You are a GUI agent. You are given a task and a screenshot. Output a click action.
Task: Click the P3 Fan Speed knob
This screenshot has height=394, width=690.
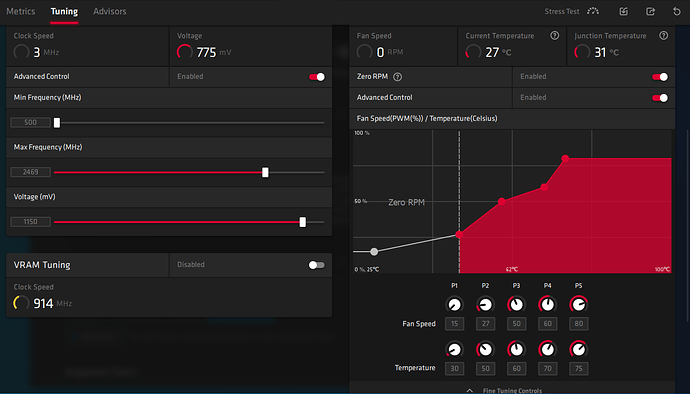516,304
